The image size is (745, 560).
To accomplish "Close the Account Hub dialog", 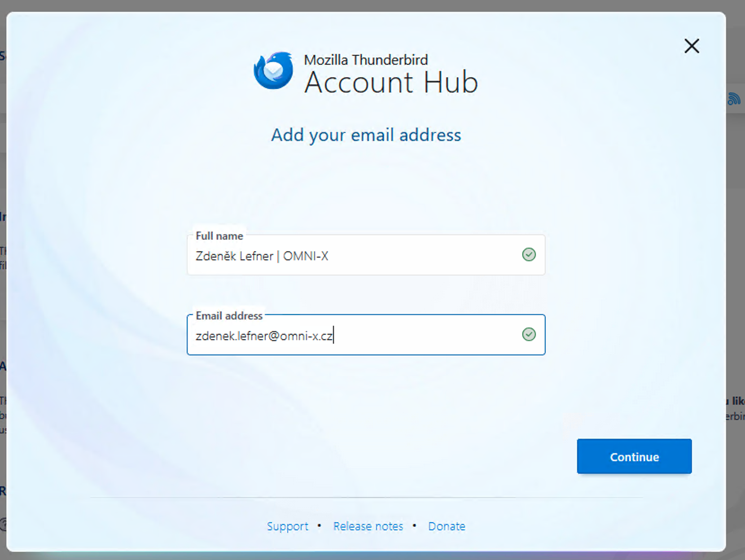I will pyautogui.click(x=692, y=46).
